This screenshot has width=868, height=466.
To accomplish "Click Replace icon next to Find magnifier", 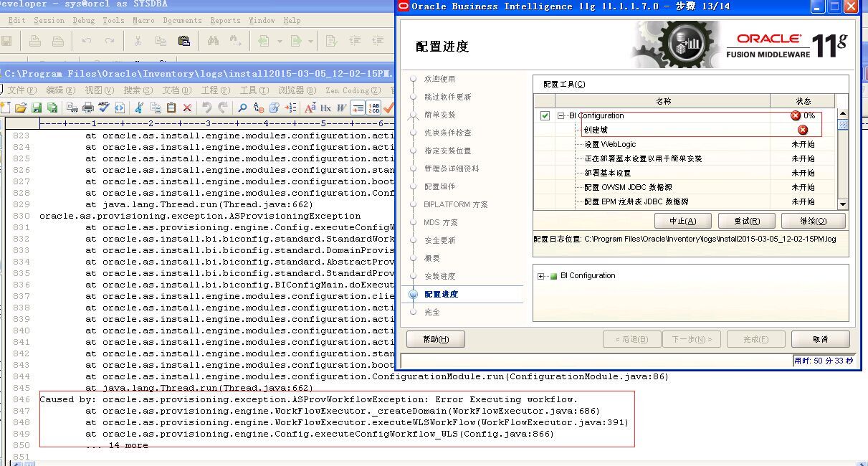I will [x=259, y=108].
